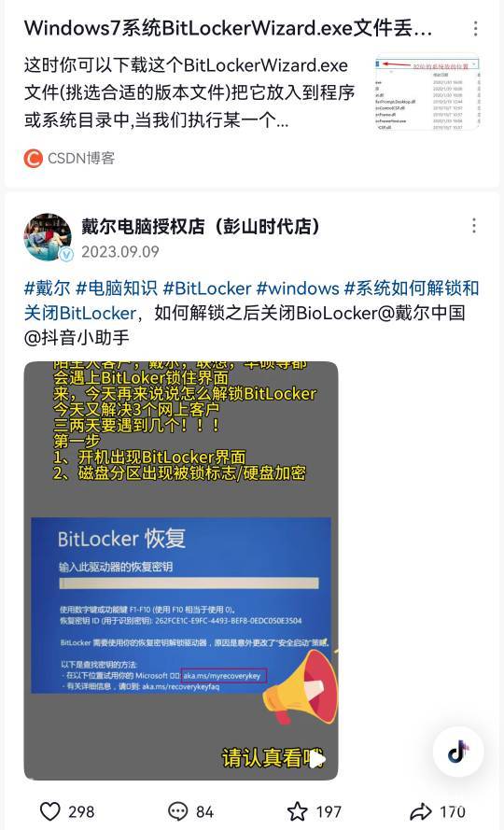Open three-dot menu for 戴尔电脑授权店 post
This screenshot has width=504, height=830.
(x=474, y=226)
